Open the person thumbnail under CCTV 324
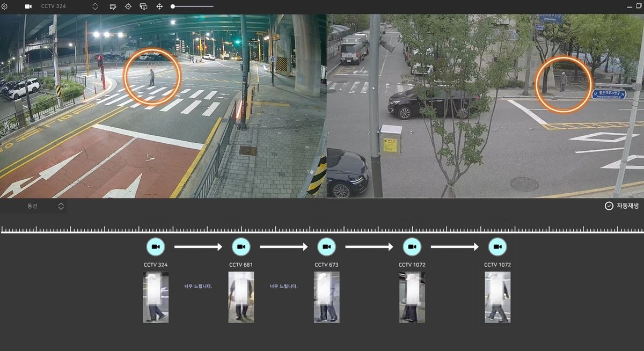644x351 pixels. coord(156,297)
